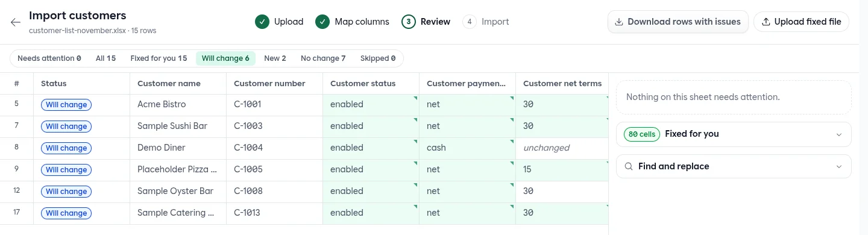Click the magnifier icon beside Find and replace
The width and height of the screenshot is (868, 235).
[x=629, y=166]
